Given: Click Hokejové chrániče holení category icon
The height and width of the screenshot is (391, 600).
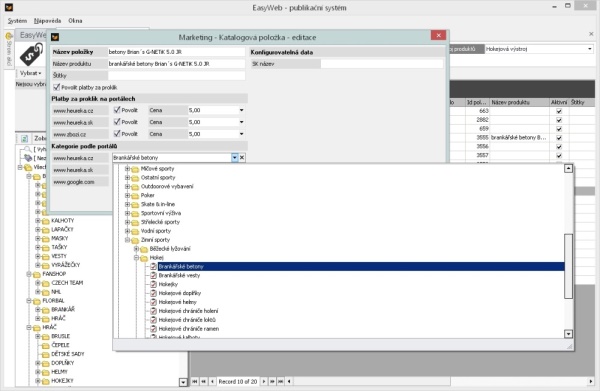Looking at the screenshot, I should click(153, 311).
